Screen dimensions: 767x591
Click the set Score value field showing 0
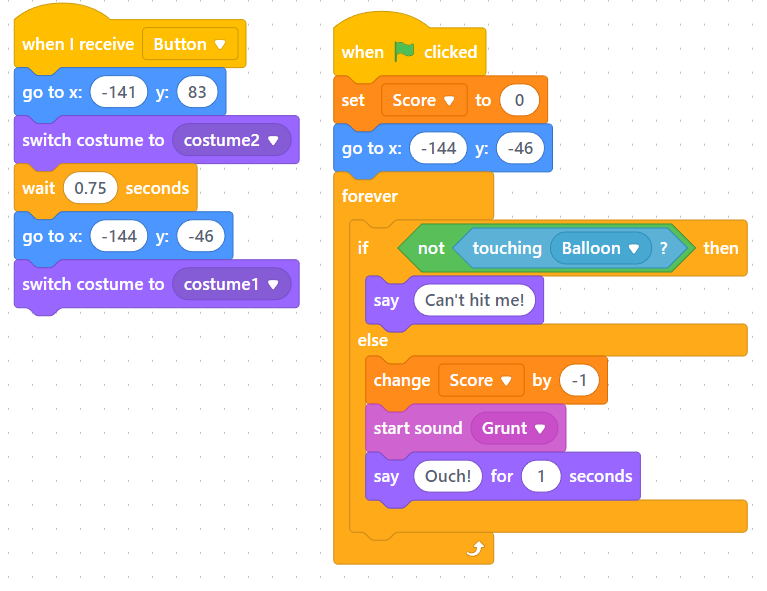pos(519,100)
